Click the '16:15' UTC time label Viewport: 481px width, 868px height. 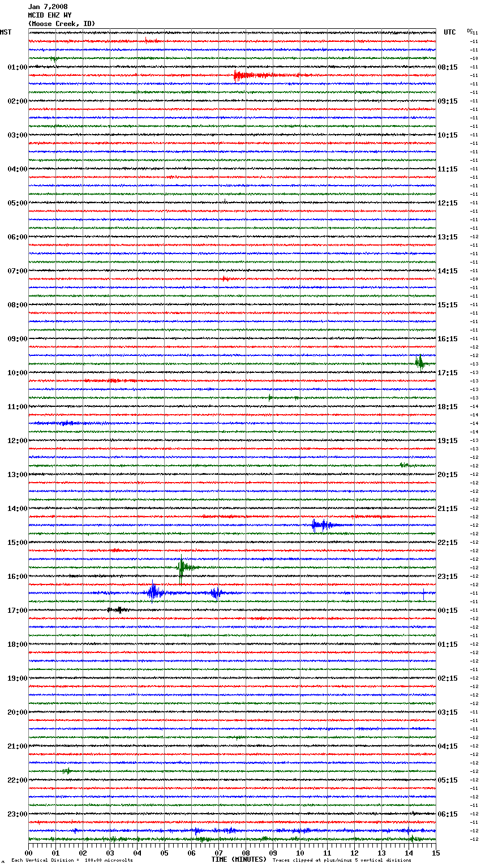[448, 339]
